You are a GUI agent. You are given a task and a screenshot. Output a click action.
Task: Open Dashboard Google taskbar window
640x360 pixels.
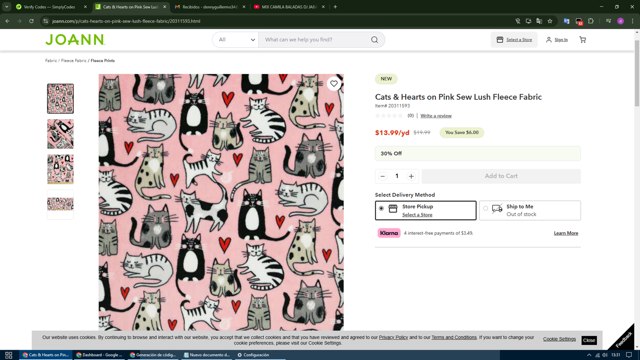pos(99,355)
